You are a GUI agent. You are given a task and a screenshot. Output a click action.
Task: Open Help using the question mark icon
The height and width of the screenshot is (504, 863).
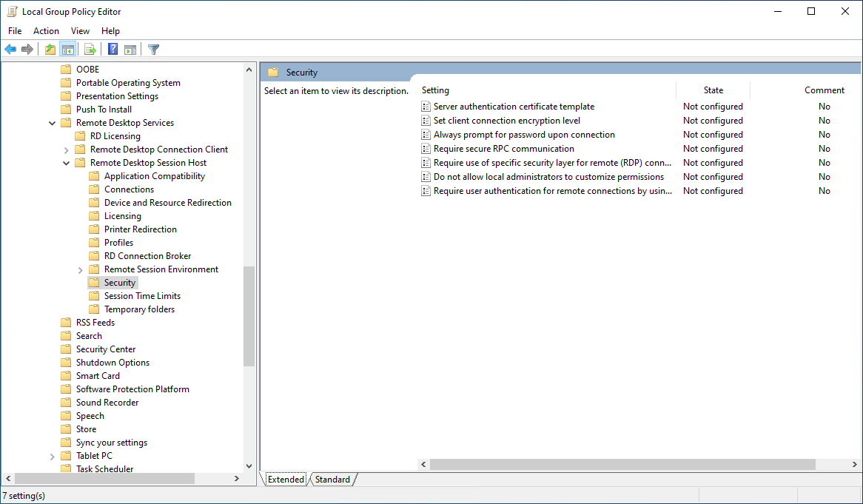point(111,49)
